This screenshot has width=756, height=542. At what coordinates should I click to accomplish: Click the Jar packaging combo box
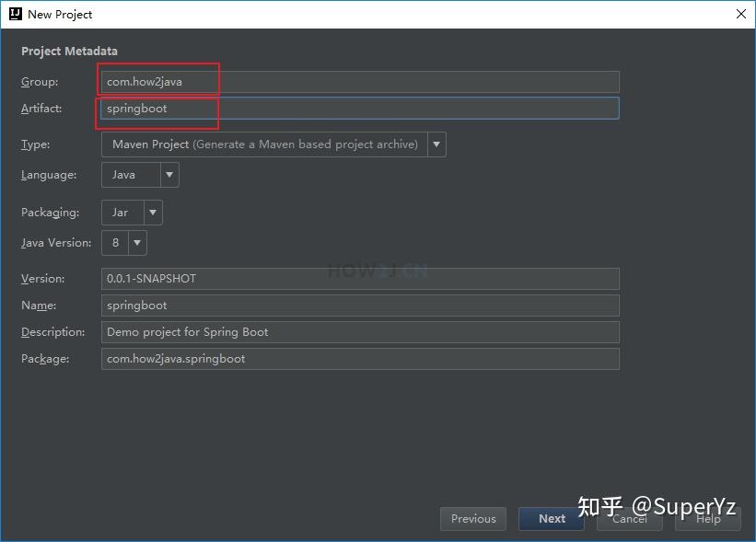[x=132, y=213]
